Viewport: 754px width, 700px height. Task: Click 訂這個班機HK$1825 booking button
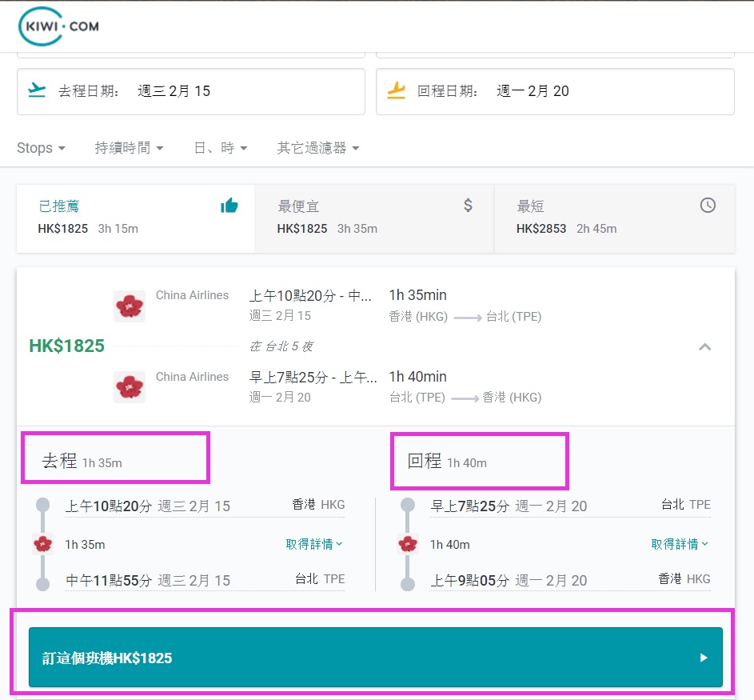pyautogui.click(x=376, y=657)
